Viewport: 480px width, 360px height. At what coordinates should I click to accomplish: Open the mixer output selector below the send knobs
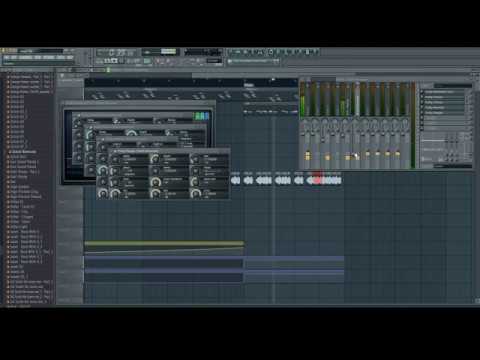click(452, 165)
